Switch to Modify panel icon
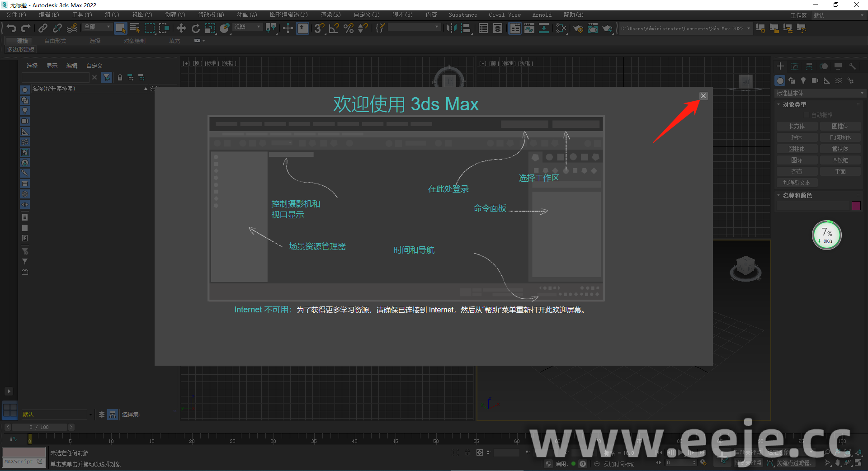 coord(794,66)
